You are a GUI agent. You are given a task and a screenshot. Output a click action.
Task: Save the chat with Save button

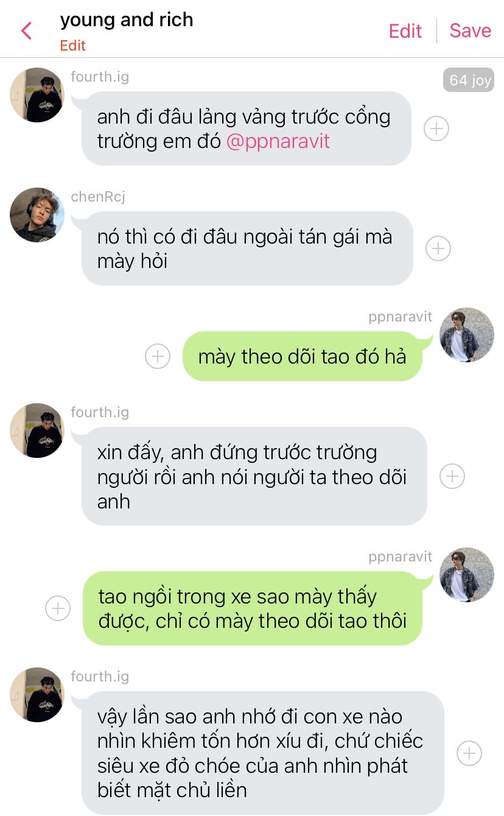tap(470, 30)
